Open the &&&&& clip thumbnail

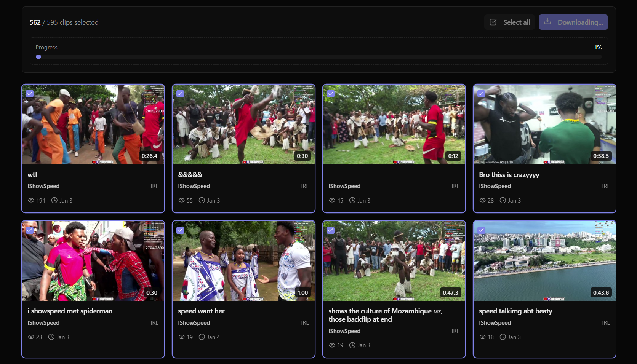click(243, 125)
